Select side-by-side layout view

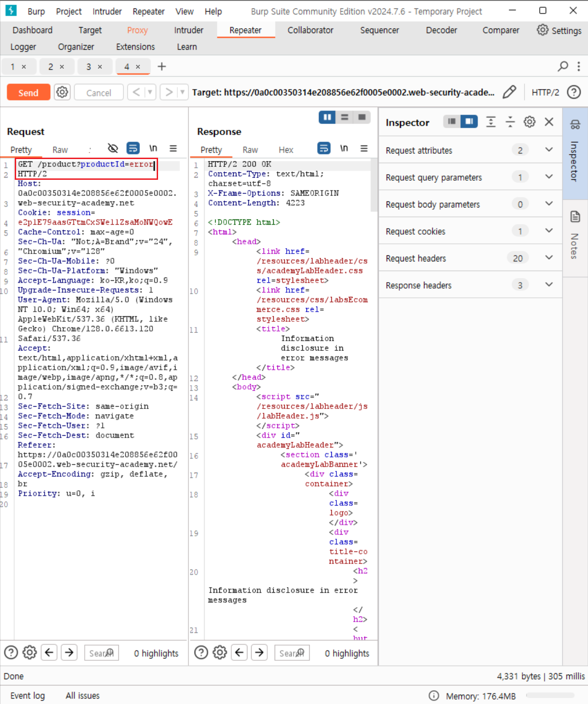tap(327, 117)
